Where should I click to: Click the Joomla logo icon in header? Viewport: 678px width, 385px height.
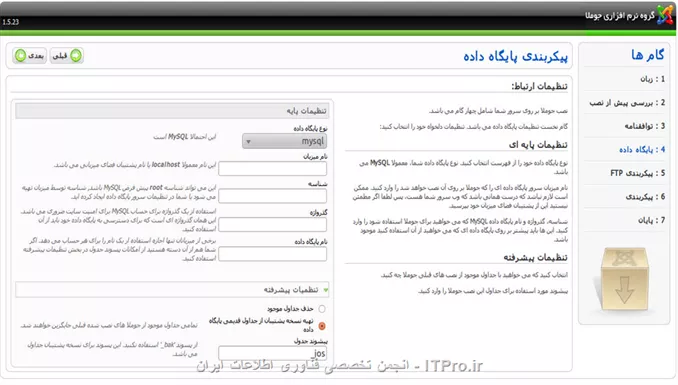[x=665, y=15]
